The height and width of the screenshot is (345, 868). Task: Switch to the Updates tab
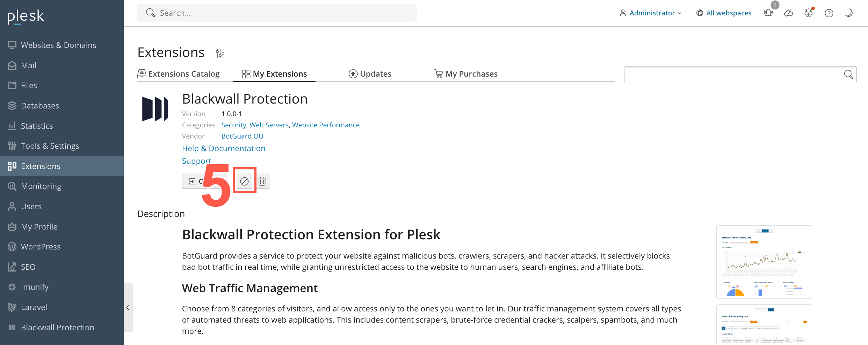370,74
